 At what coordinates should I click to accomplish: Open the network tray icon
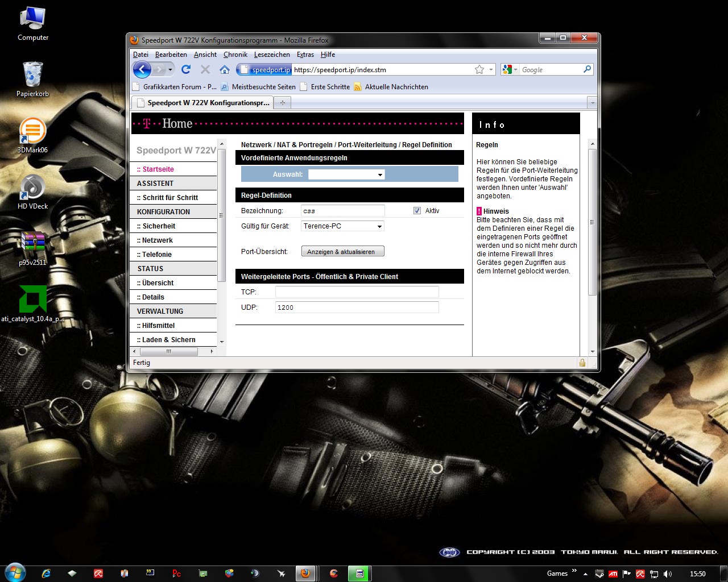click(654, 574)
